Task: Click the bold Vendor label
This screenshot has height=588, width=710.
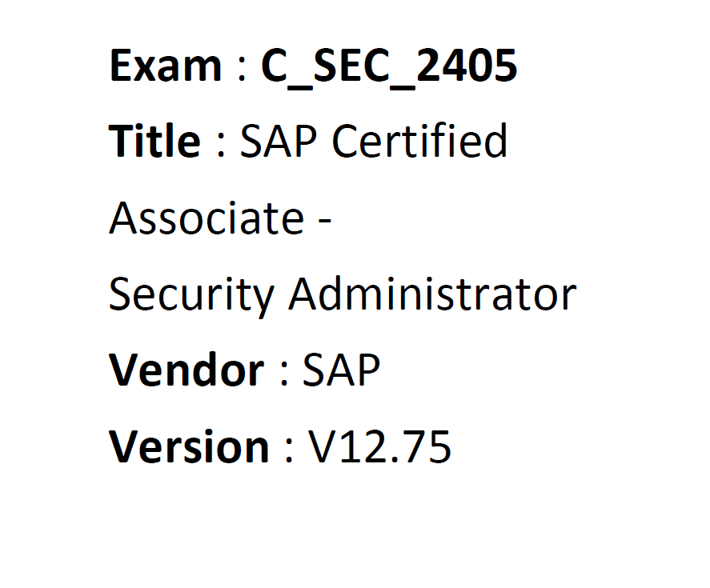Action: [187, 370]
